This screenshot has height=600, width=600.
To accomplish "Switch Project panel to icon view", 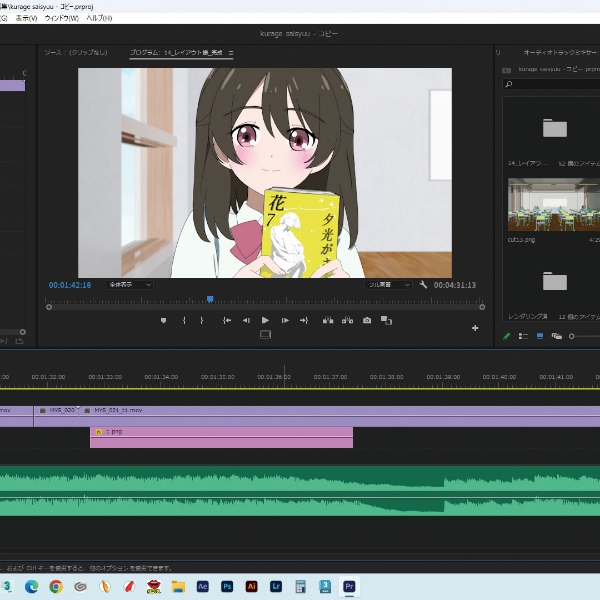I will click(x=540, y=336).
